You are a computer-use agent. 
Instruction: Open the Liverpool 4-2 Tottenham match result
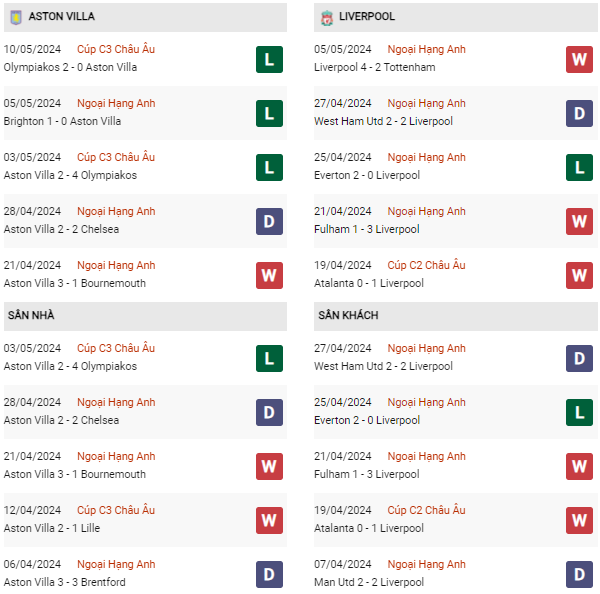(375, 67)
